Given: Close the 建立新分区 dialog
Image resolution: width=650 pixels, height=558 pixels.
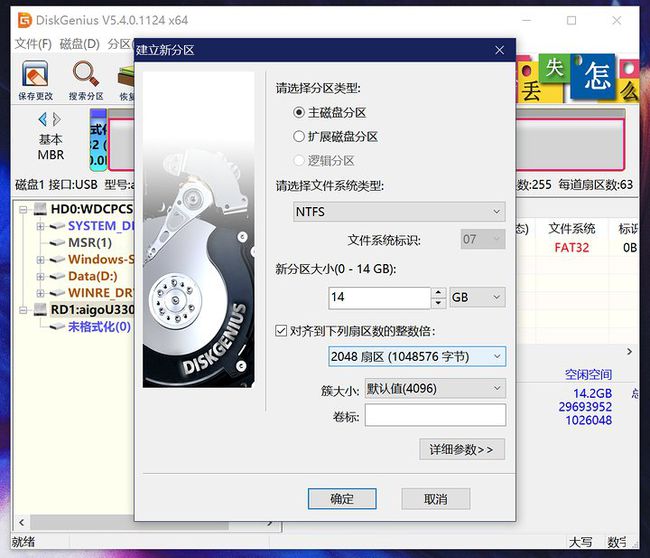Looking at the screenshot, I should coord(500,50).
